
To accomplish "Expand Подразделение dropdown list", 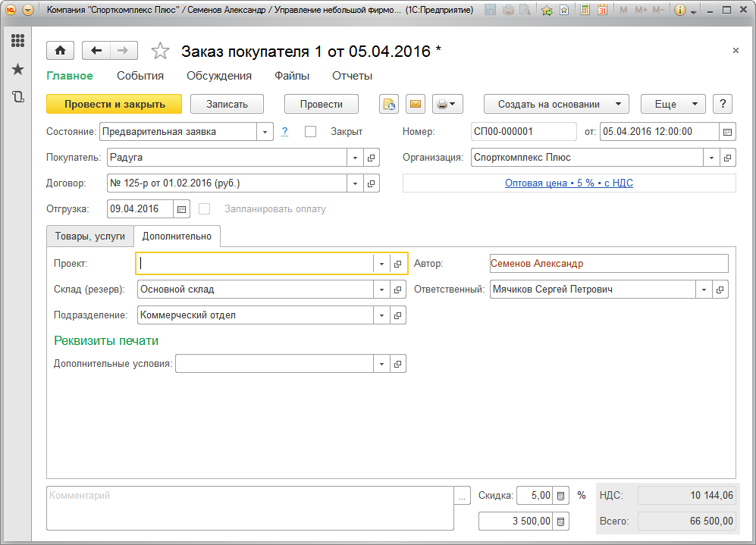I will coord(381,315).
